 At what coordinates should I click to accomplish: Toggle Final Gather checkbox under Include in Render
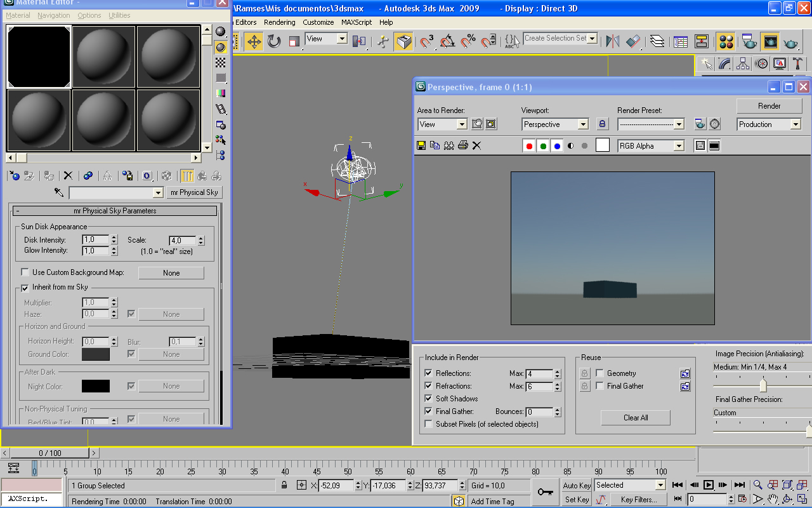429,411
